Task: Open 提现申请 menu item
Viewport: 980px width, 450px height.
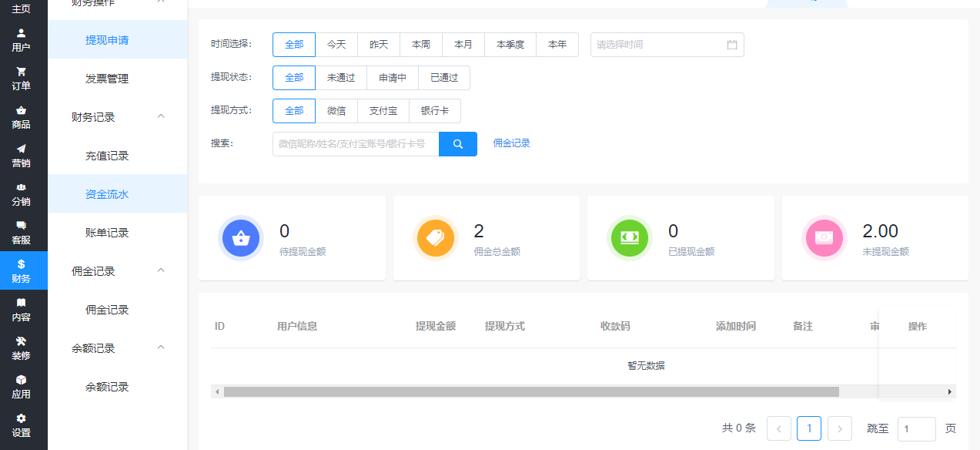Action: coord(118,39)
